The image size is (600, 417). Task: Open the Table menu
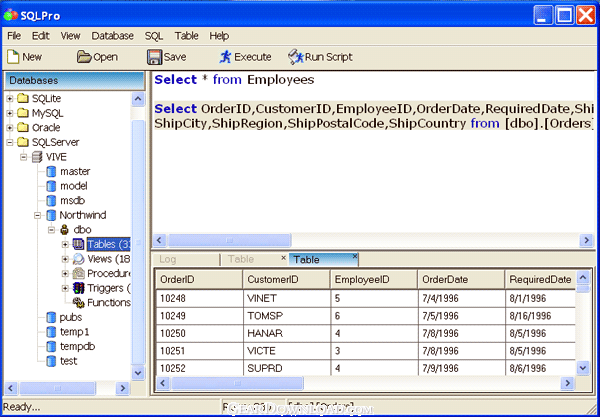coord(186,36)
